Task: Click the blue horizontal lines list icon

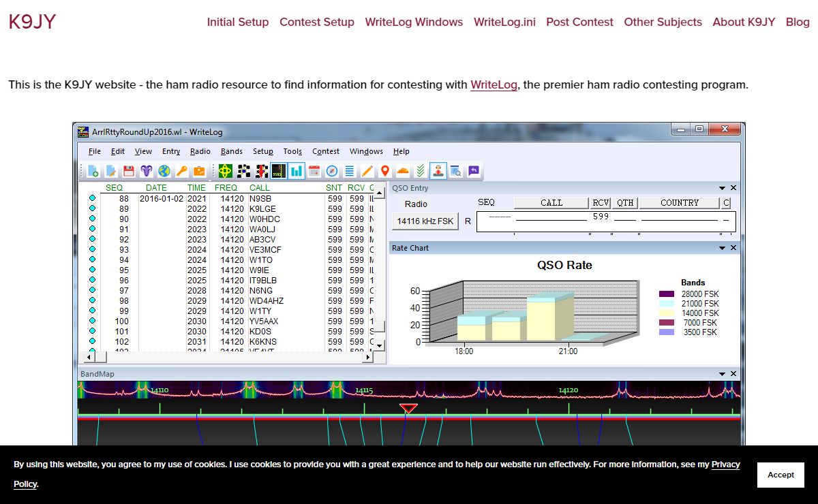Action: pyautogui.click(x=350, y=171)
